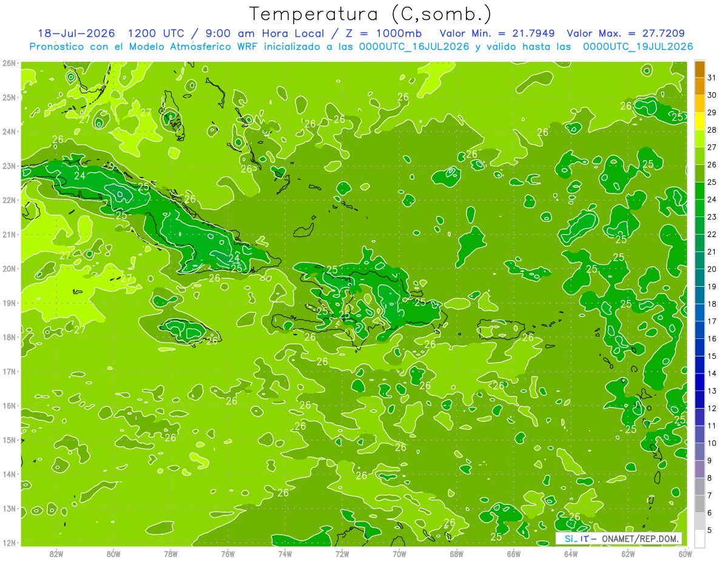Click the '16N' latitude axis label
This screenshot has height=562, width=728.
(9, 406)
